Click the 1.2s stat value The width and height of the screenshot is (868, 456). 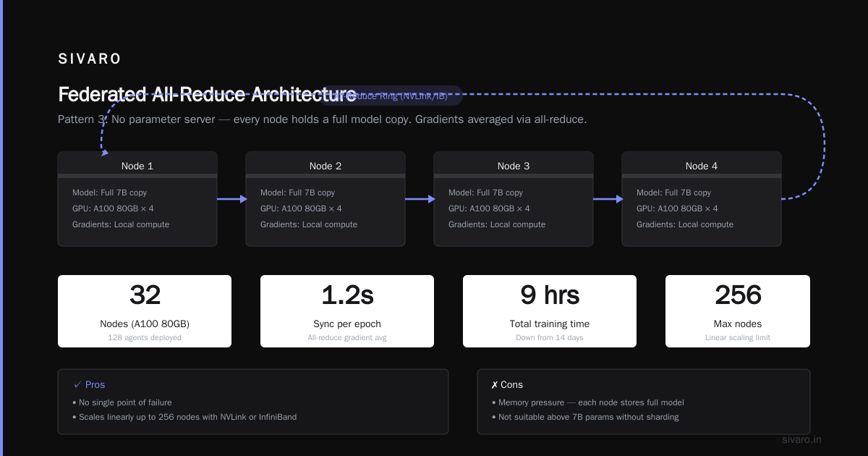(x=347, y=295)
